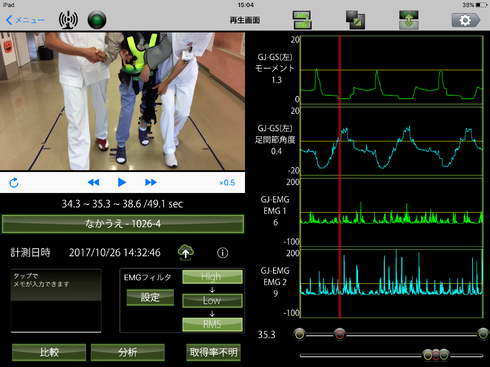This screenshot has width=490, height=367.
Task: Rewind the video playback
Action: [93, 182]
